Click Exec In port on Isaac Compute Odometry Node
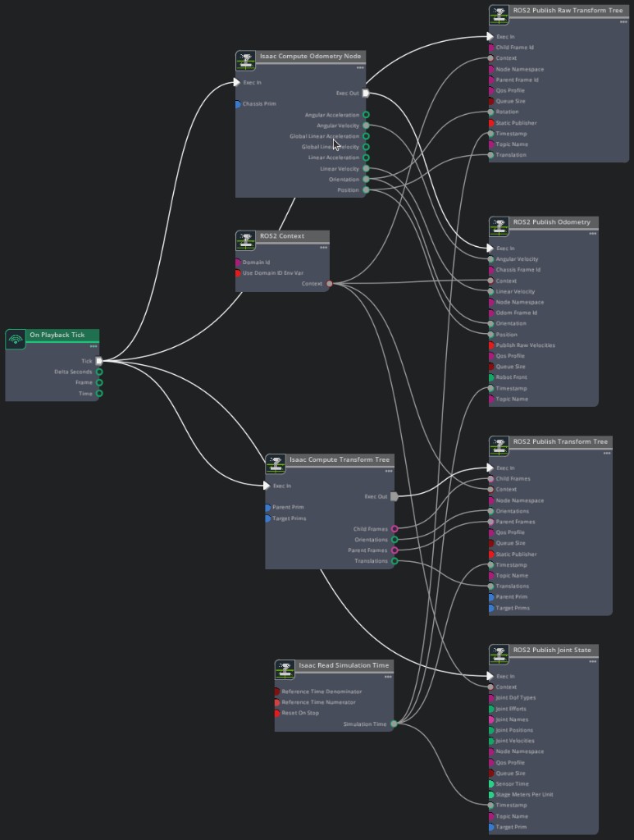Image resolution: width=634 pixels, height=840 pixels. coord(237,83)
